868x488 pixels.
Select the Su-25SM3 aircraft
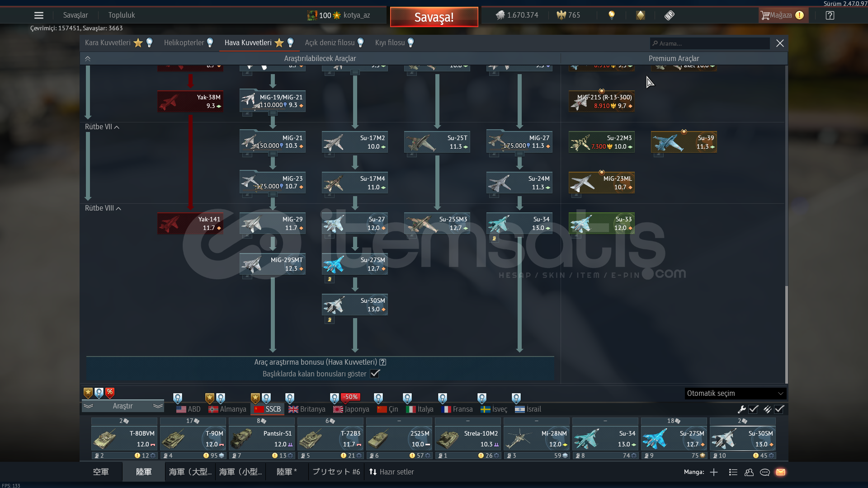pyautogui.click(x=437, y=223)
